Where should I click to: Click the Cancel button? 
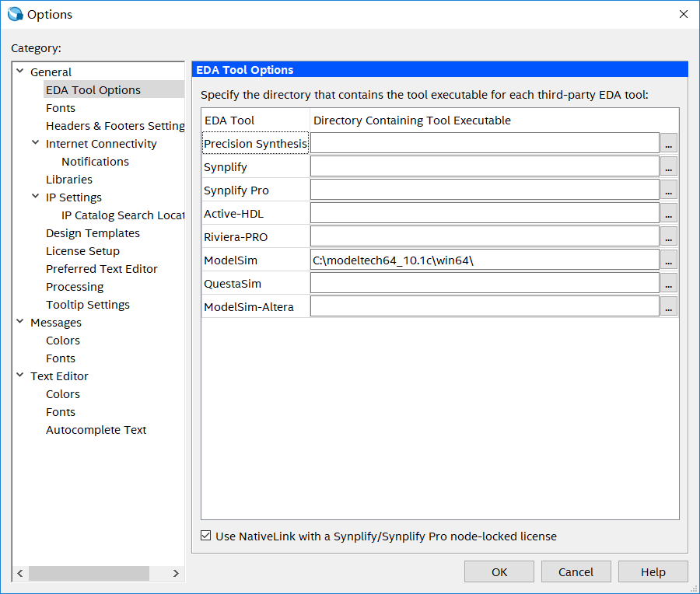[576, 571]
